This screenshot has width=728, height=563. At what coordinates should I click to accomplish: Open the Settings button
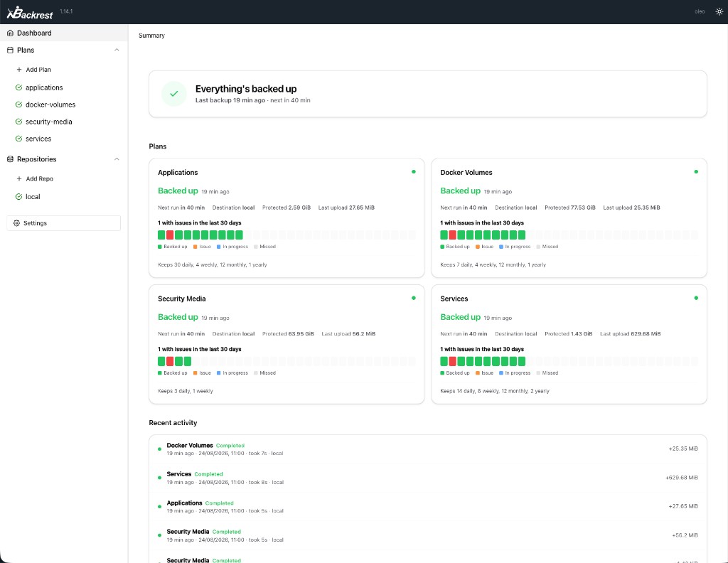coord(63,223)
